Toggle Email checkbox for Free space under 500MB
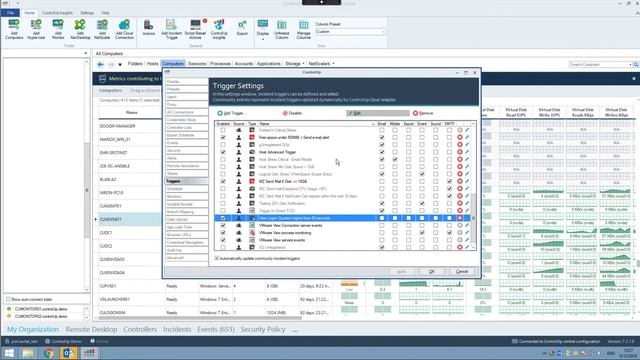The image size is (640, 360). point(382,138)
